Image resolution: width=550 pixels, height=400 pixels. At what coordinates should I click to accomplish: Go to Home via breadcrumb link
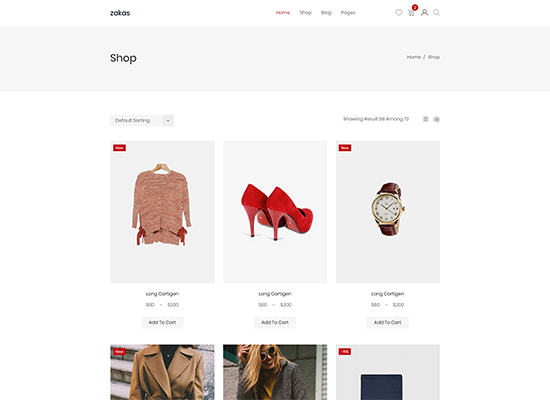tap(414, 57)
